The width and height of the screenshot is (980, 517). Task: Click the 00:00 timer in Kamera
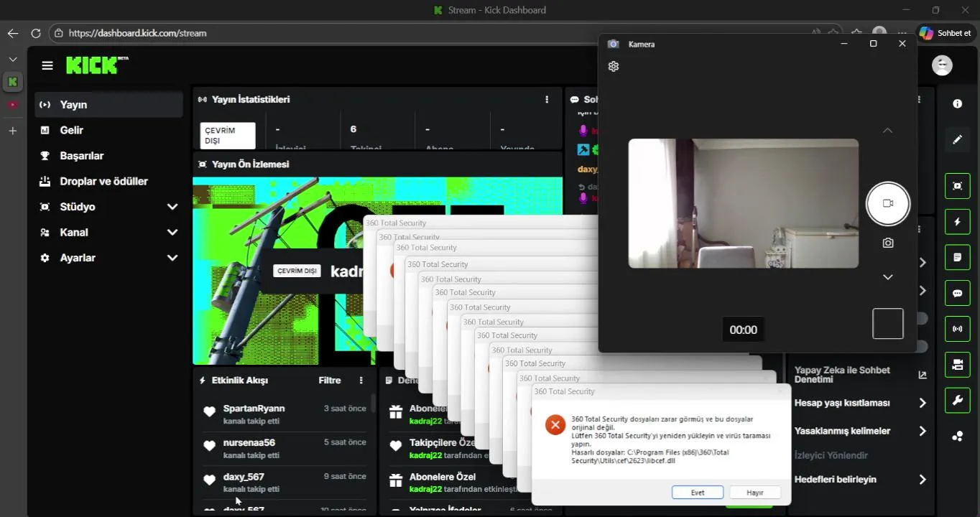click(x=743, y=330)
